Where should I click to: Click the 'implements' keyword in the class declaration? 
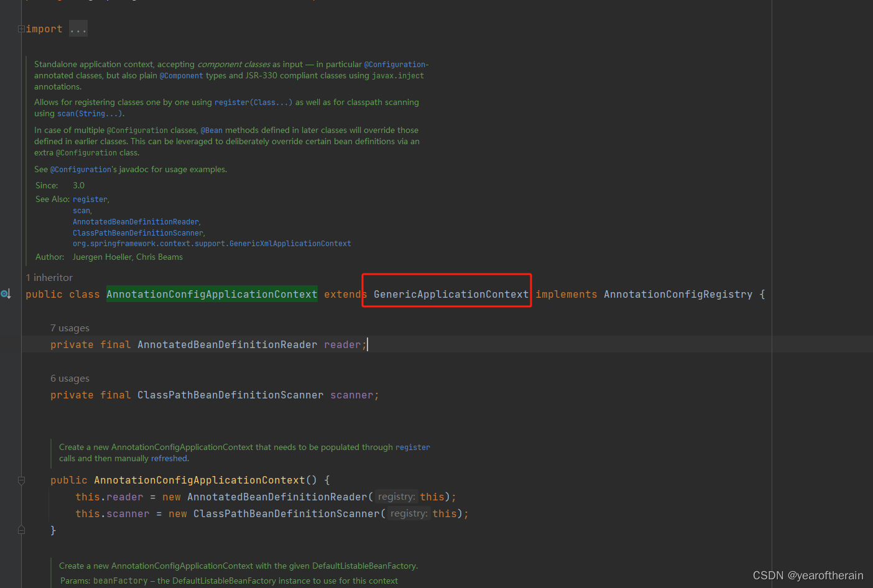tap(566, 295)
